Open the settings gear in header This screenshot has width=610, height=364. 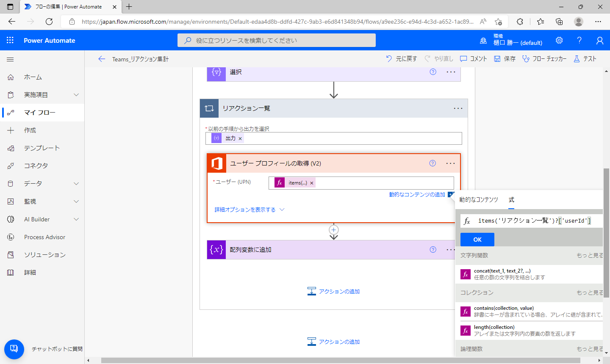559,40
